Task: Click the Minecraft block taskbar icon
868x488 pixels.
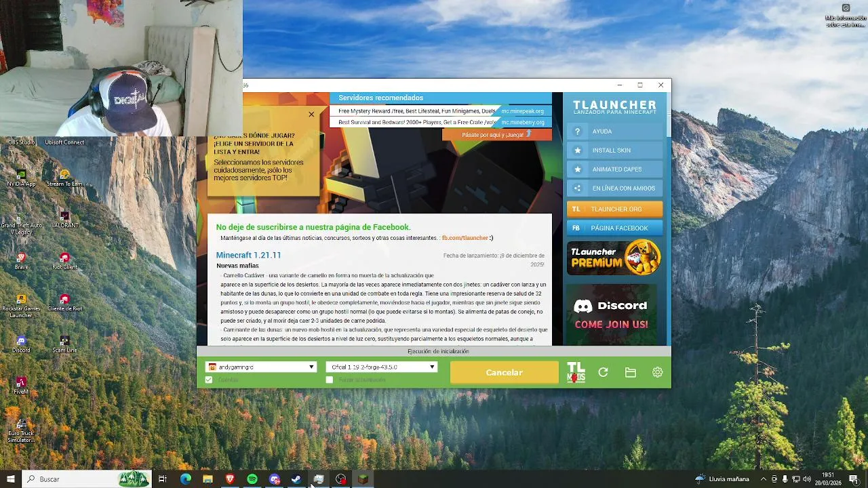Action: pos(363,479)
